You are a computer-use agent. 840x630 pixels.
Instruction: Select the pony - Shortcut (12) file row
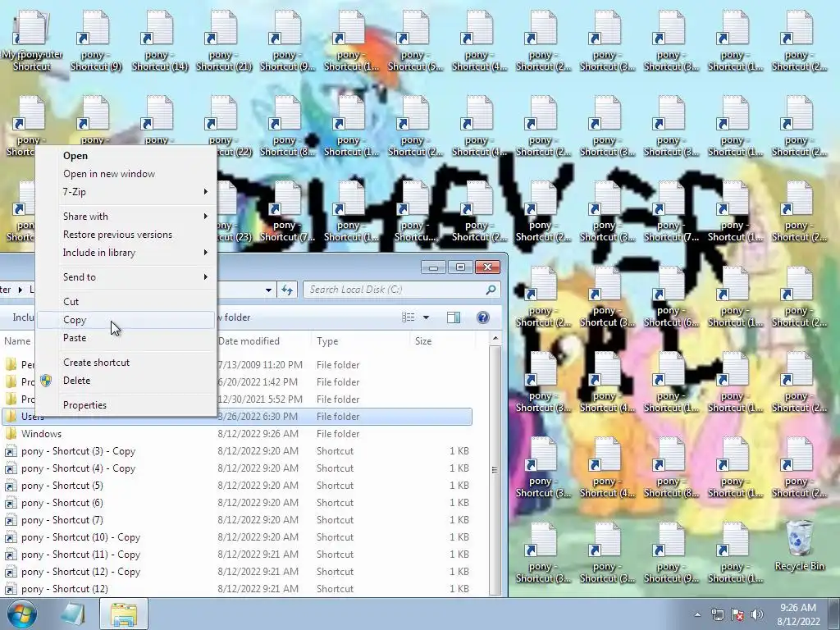point(236,589)
